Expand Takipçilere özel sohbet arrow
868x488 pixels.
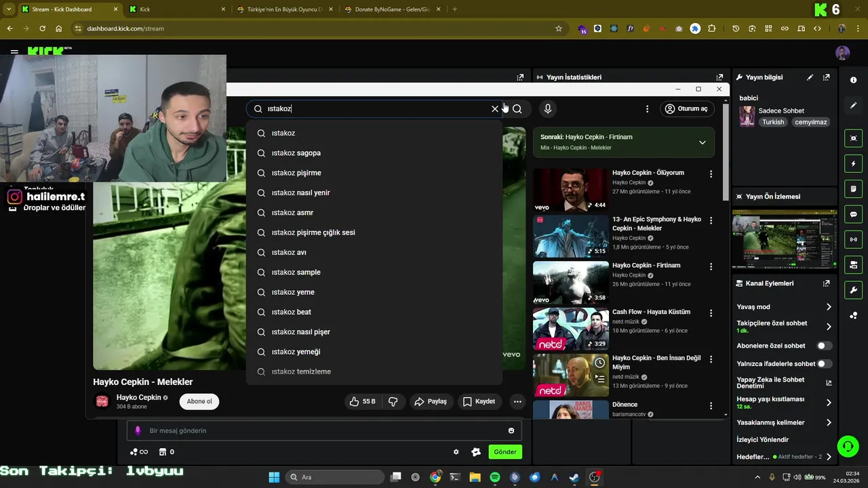829,327
